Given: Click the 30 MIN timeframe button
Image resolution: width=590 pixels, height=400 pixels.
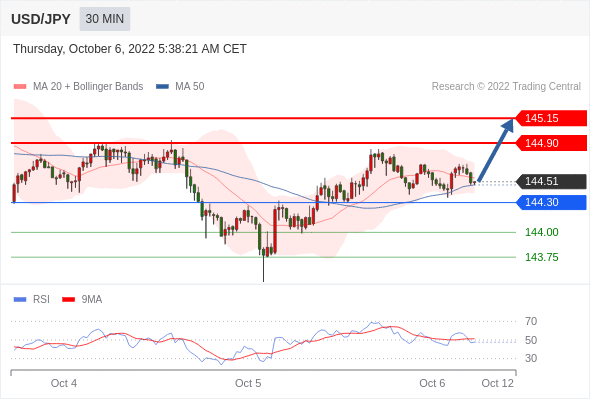Looking at the screenshot, I should [105, 19].
